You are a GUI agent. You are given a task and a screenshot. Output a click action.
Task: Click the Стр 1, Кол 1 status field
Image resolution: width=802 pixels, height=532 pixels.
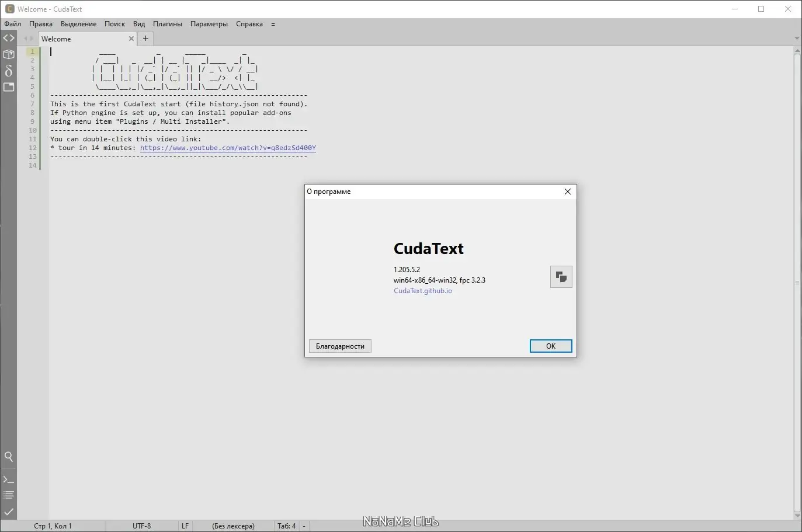click(53, 526)
